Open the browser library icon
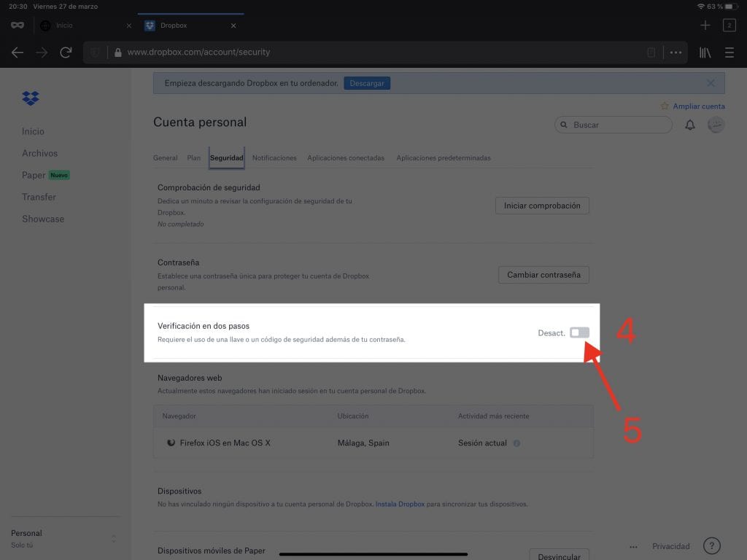The image size is (747, 560). pyautogui.click(x=705, y=52)
